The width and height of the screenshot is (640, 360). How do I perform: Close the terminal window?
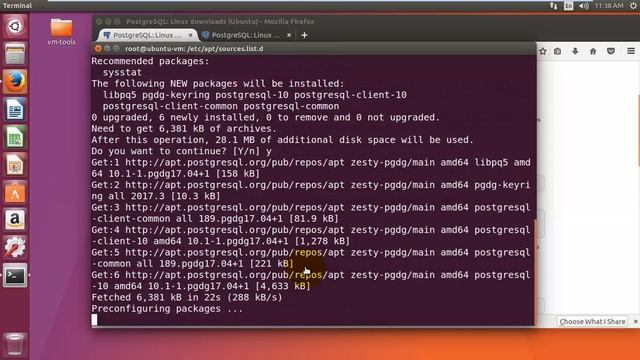coord(98,49)
